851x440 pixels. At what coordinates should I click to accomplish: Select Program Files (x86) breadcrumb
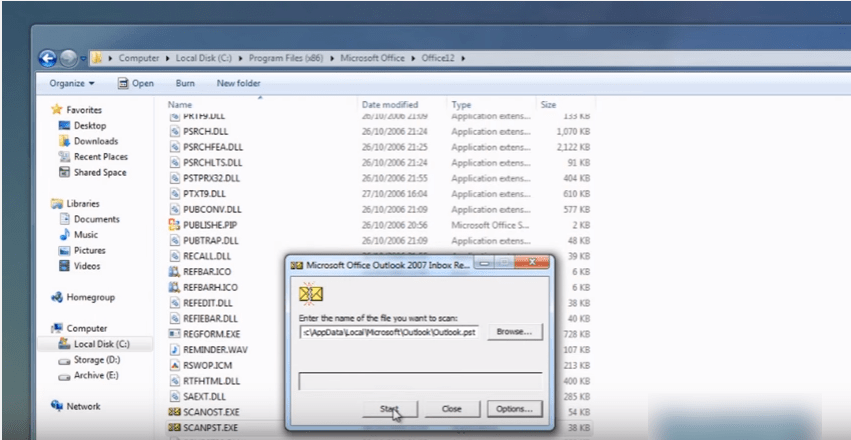pyautogui.click(x=286, y=58)
